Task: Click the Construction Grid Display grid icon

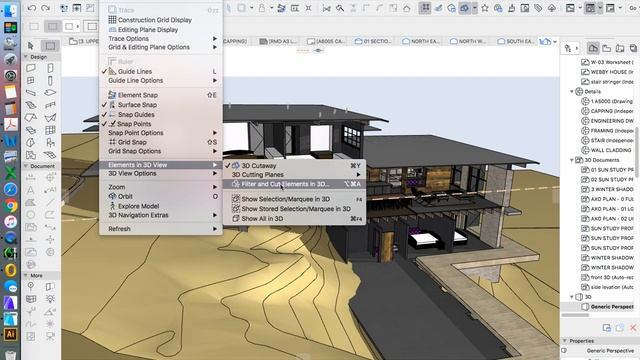Action: [x=112, y=20]
